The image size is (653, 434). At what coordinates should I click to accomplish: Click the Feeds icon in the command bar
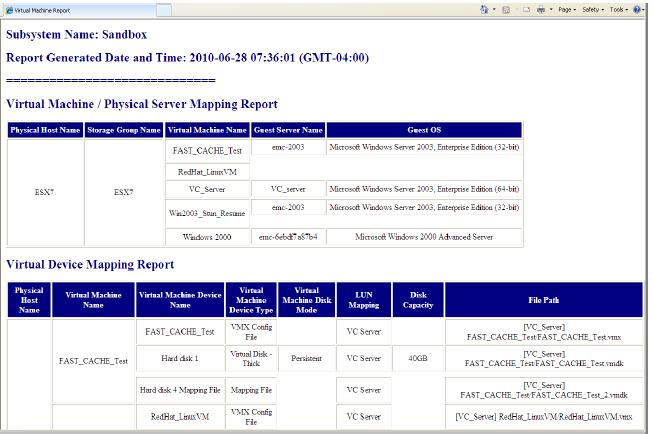506,10
